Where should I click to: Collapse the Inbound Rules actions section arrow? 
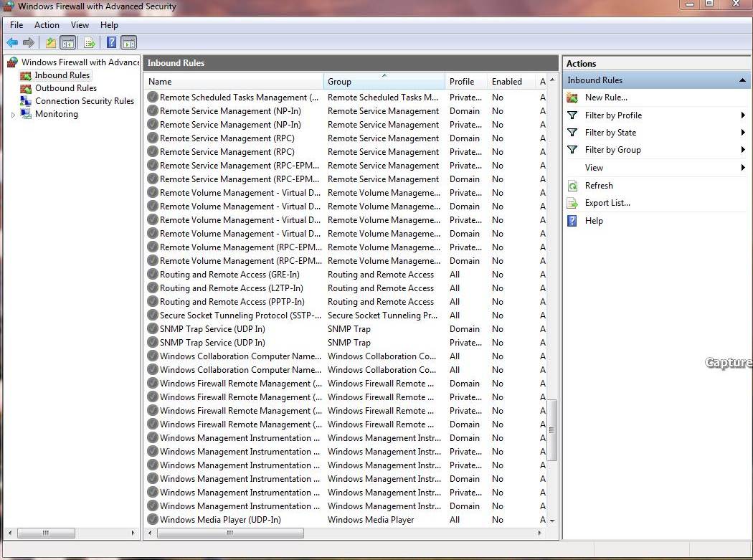tap(742, 80)
